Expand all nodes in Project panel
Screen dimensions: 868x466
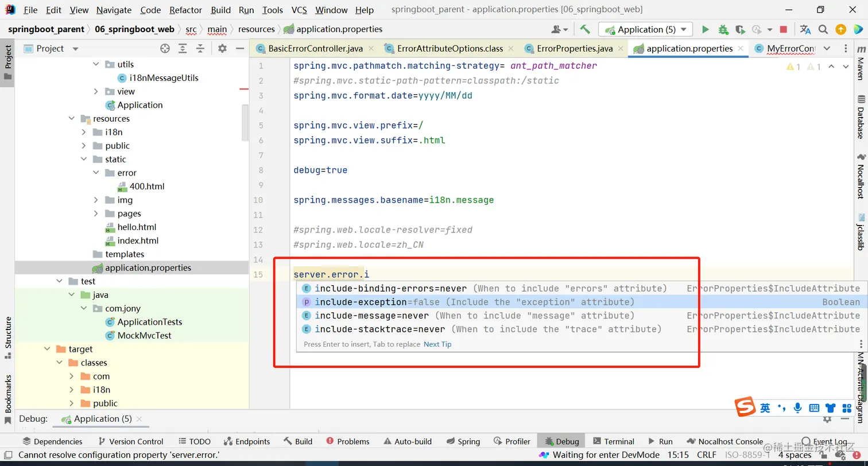[x=183, y=49]
